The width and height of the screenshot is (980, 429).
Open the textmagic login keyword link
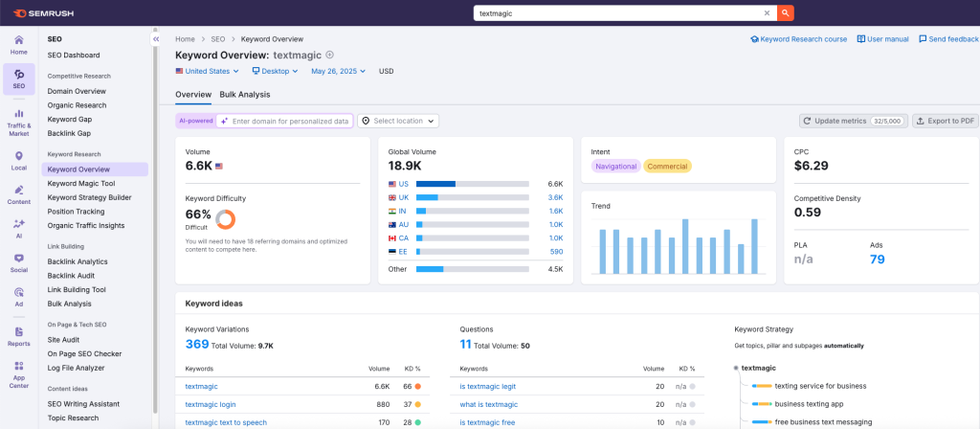coord(211,405)
